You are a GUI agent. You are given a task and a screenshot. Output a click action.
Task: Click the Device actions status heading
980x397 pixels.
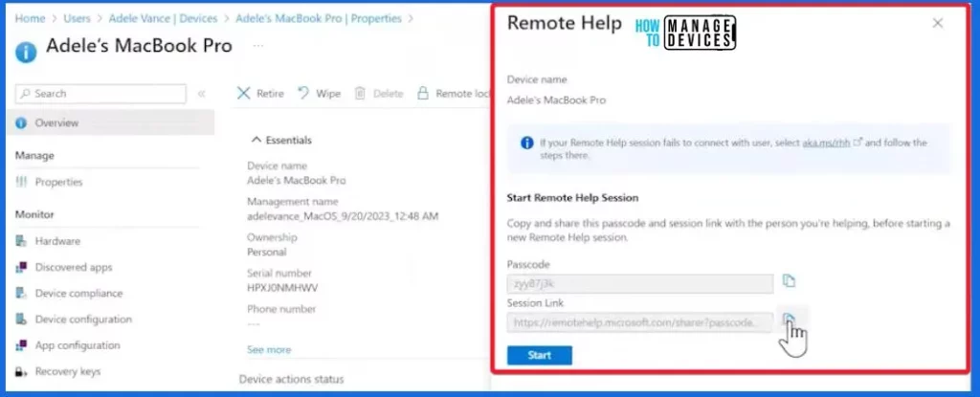291,379
